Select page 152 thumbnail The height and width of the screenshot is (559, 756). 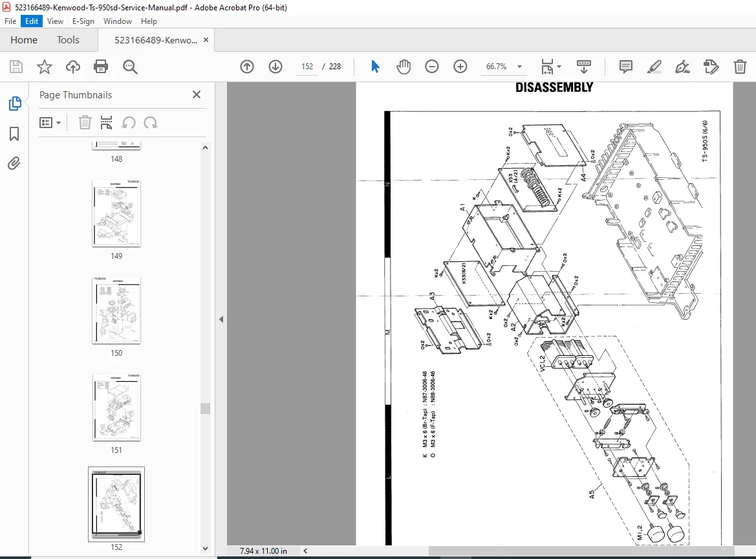116,504
